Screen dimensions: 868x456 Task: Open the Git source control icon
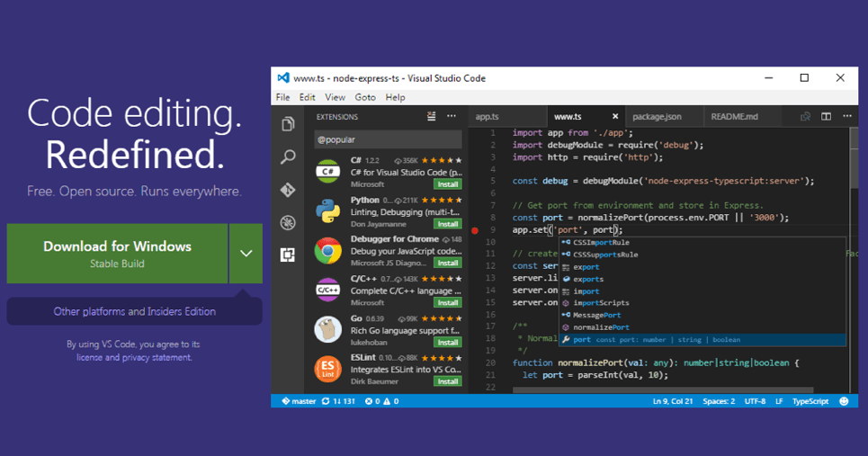pyautogui.click(x=288, y=190)
